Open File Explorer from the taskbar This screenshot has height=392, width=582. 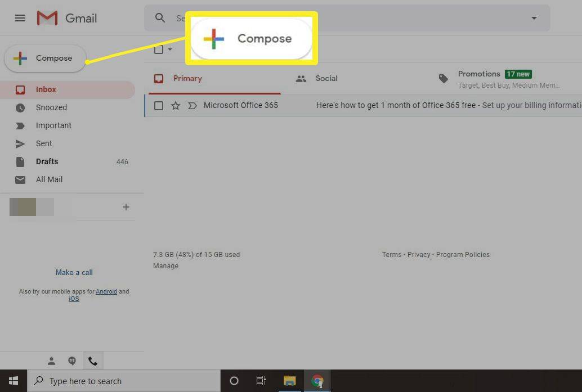pos(289,381)
